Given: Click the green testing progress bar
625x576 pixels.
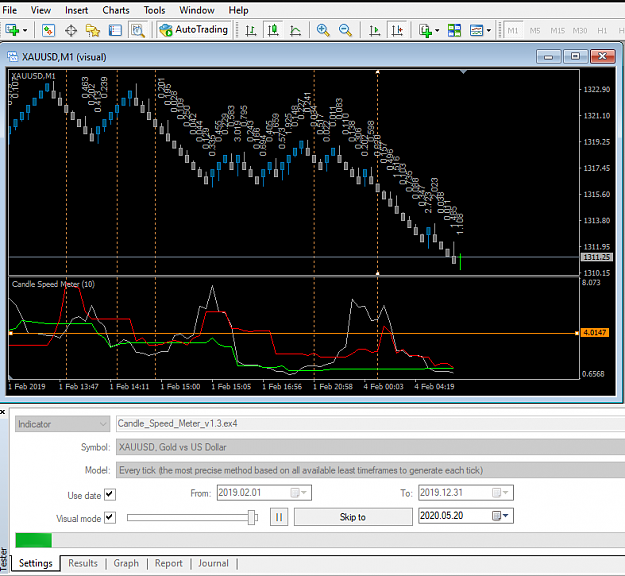Looking at the screenshot, I should (33, 541).
